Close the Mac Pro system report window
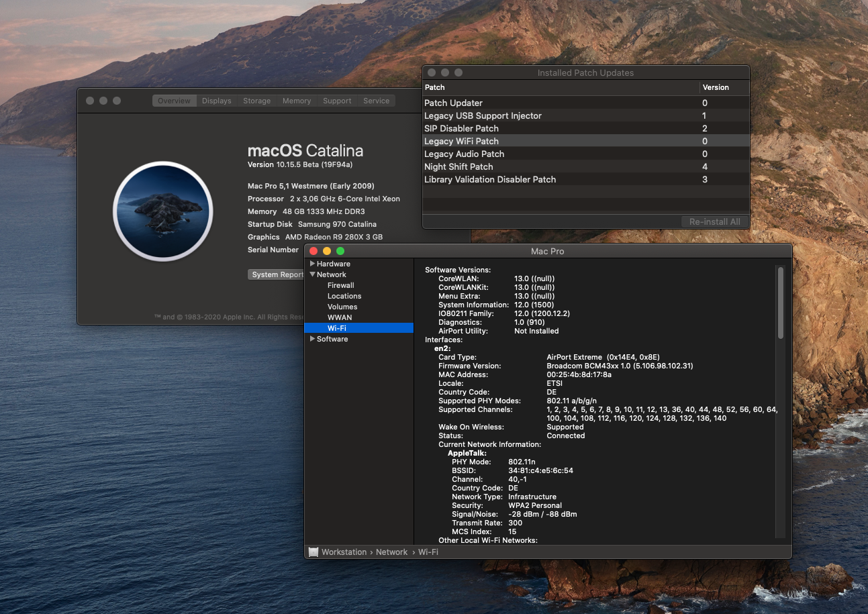Screen dimensions: 868x614 (314, 251)
